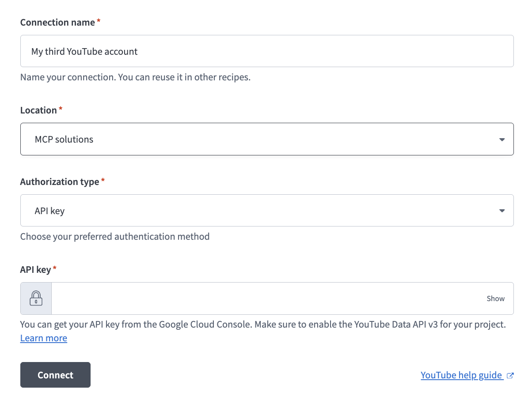Click the help text about Google Cloud Console
The image size is (532, 400).
(263, 325)
